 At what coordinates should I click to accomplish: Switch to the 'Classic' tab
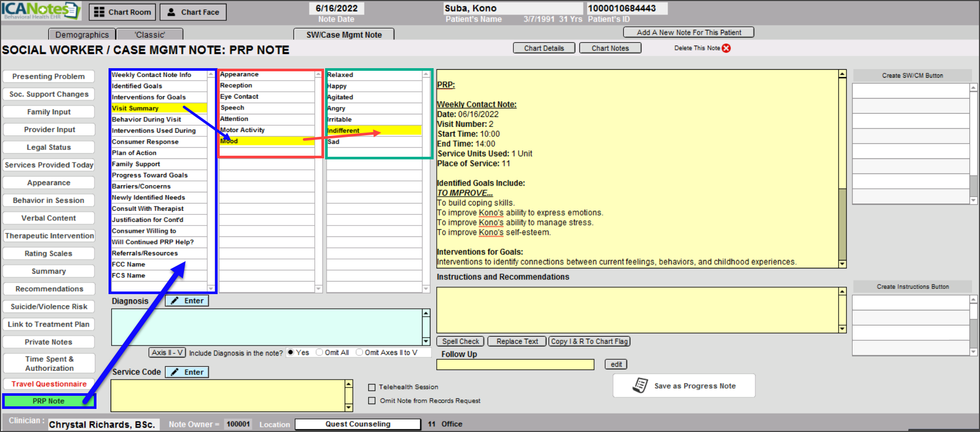(150, 35)
